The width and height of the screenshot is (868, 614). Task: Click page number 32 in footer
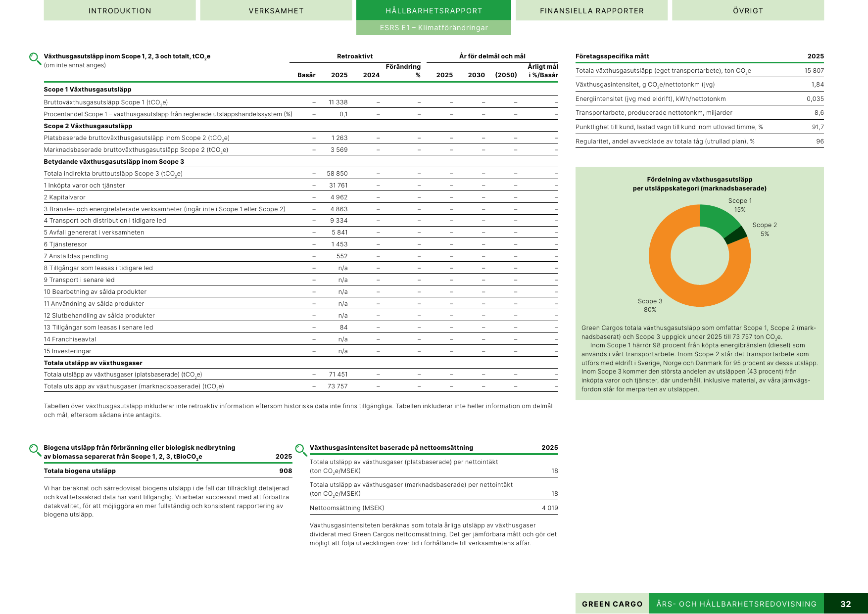click(x=846, y=604)
